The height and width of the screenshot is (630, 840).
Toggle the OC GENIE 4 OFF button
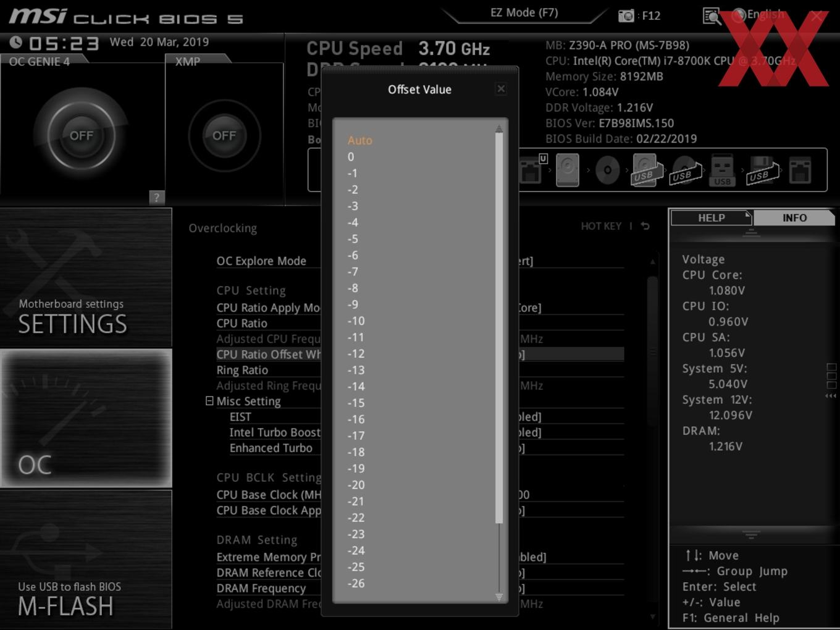(82, 135)
